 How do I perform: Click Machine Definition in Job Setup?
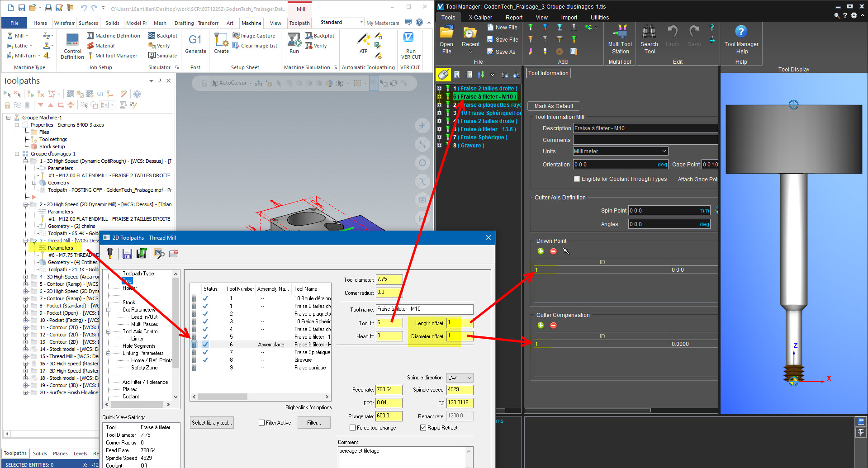(114, 36)
